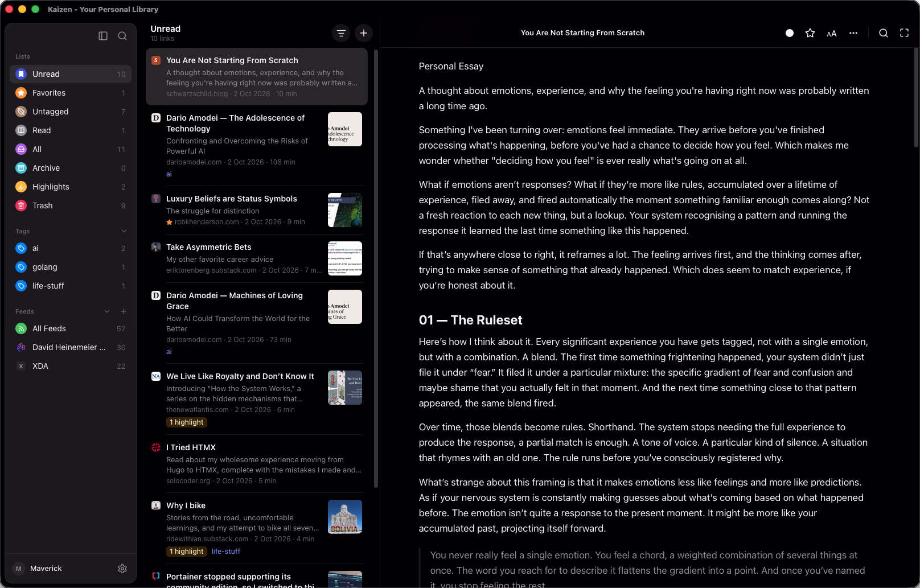Collapse the Feeds section chevron

coord(107,311)
